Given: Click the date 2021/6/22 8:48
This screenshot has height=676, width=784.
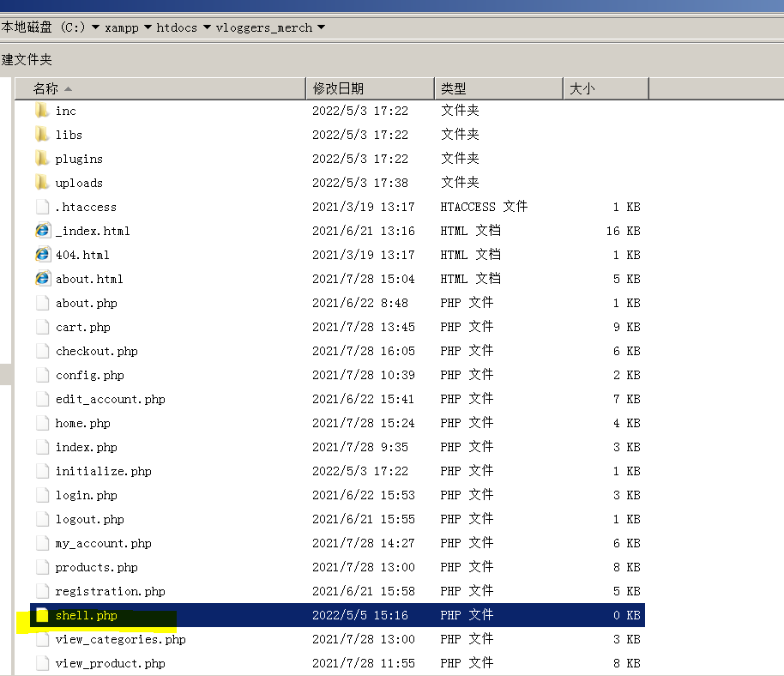Looking at the screenshot, I should (x=360, y=303).
